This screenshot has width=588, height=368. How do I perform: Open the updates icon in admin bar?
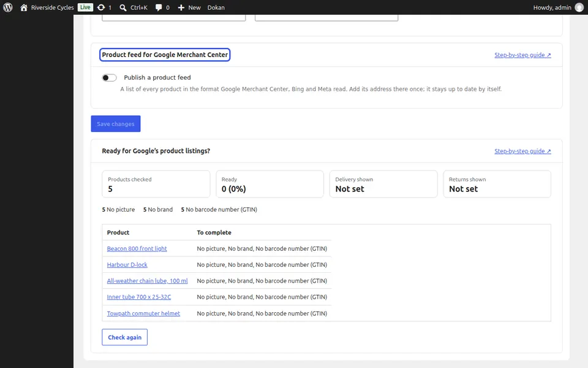[x=101, y=7]
